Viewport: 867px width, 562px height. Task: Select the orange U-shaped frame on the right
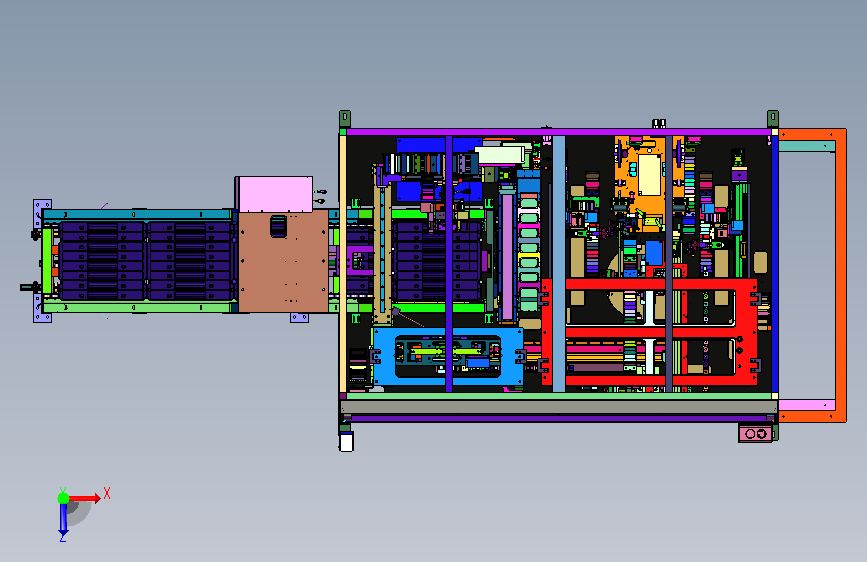coord(840,275)
